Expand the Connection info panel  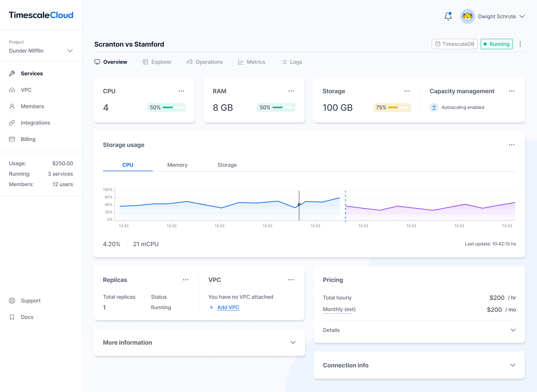(x=513, y=365)
